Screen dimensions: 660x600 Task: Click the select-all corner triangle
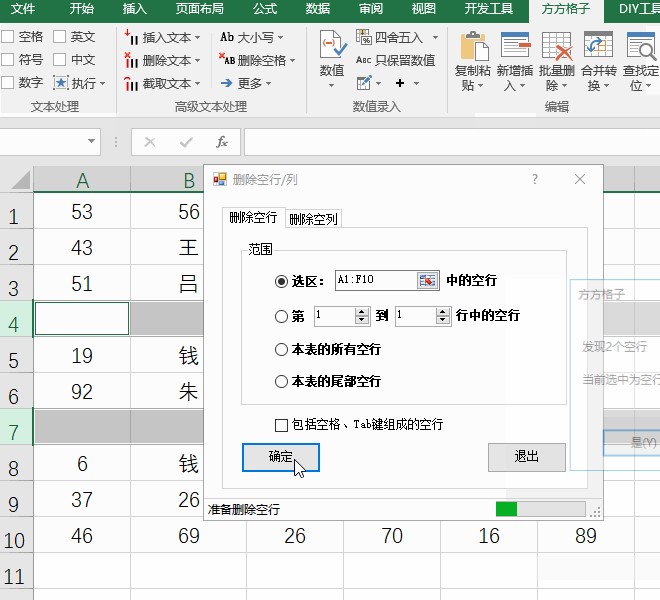(x=21, y=180)
